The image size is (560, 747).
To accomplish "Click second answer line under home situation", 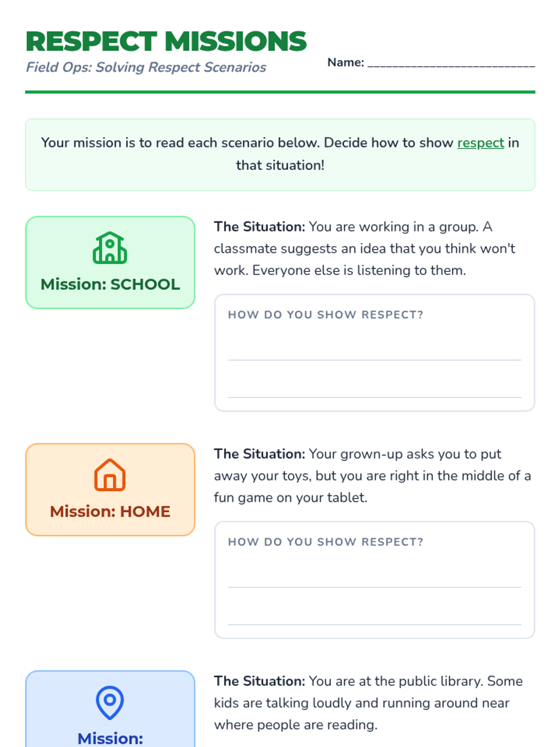I will [x=374, y=624].
